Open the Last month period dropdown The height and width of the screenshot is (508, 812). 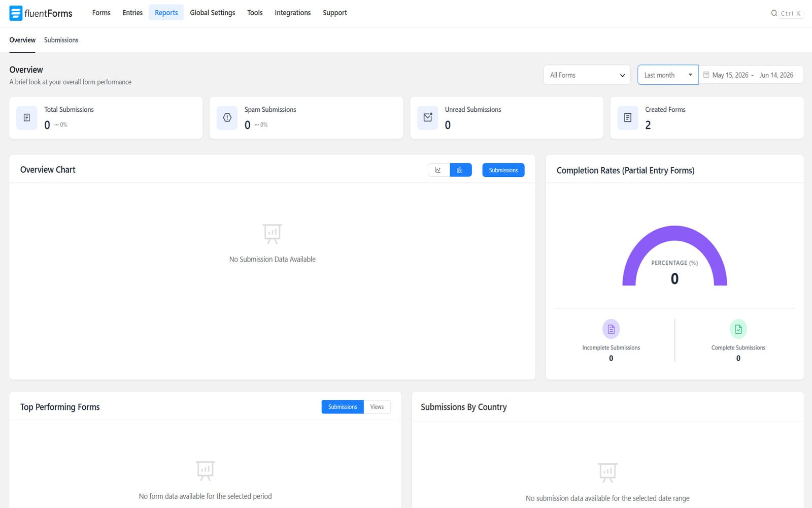click(x=668, y=75)
